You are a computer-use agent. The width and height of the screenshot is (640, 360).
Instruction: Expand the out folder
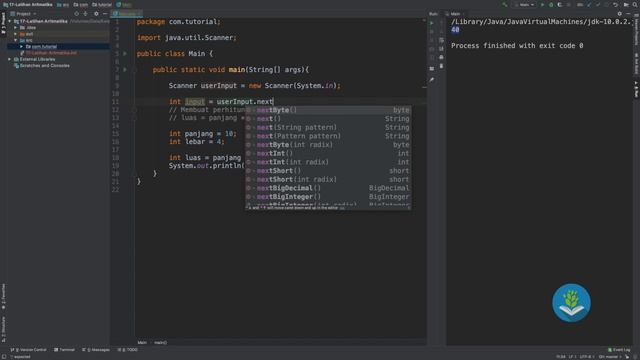pos(16,34)
